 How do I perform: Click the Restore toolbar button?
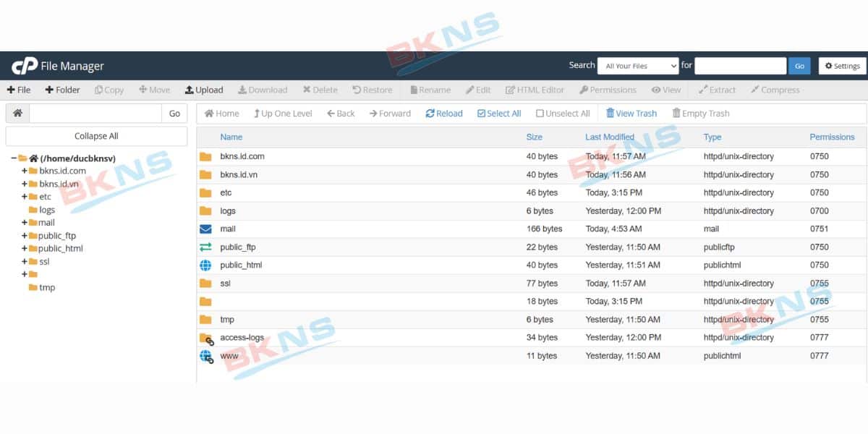click(372, 90)
